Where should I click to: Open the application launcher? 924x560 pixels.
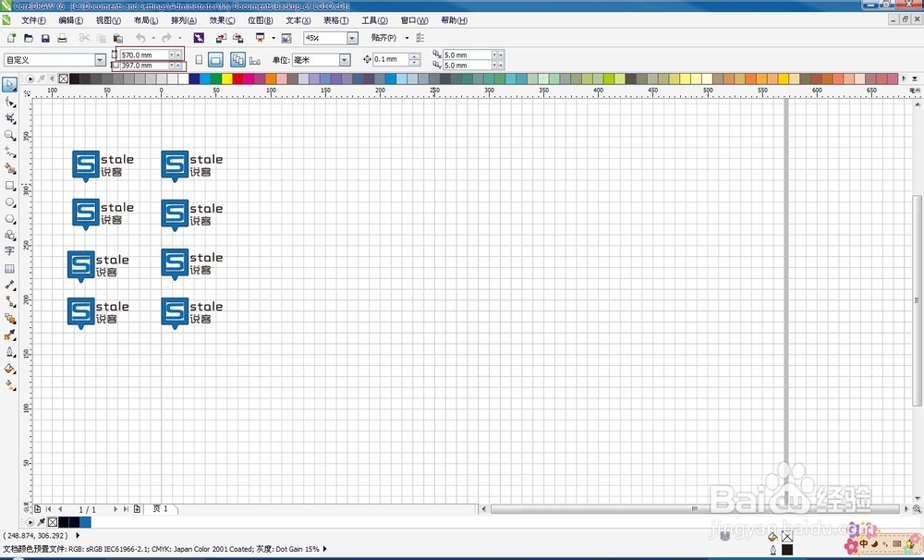(260, 38)
